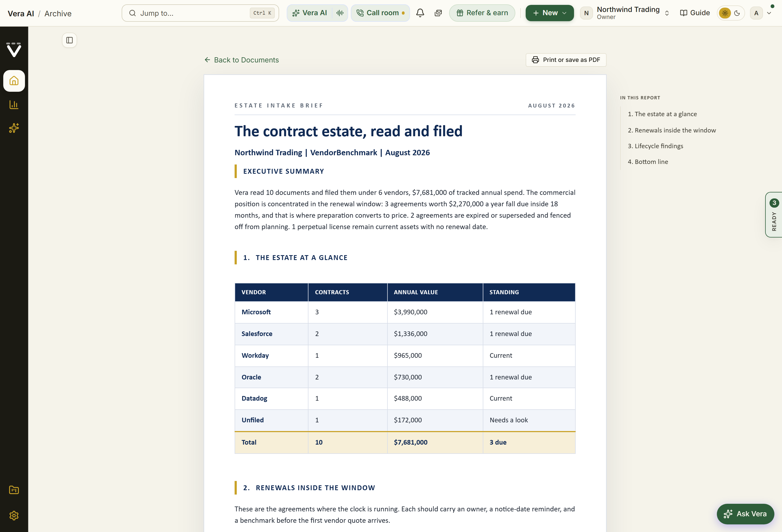This screenshot has width=782, height=532.
Task: Click the Vera AI sparkle button
Action: click(310, 13)
